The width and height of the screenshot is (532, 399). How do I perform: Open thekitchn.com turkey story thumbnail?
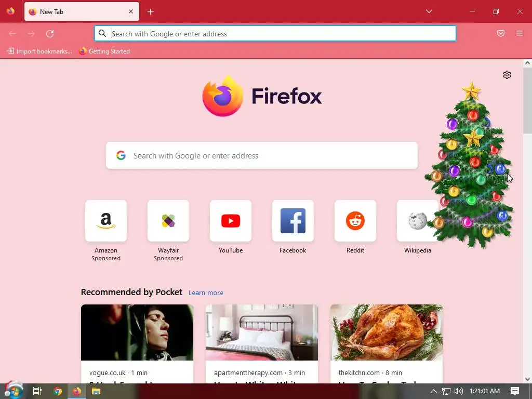click(387, 332)
